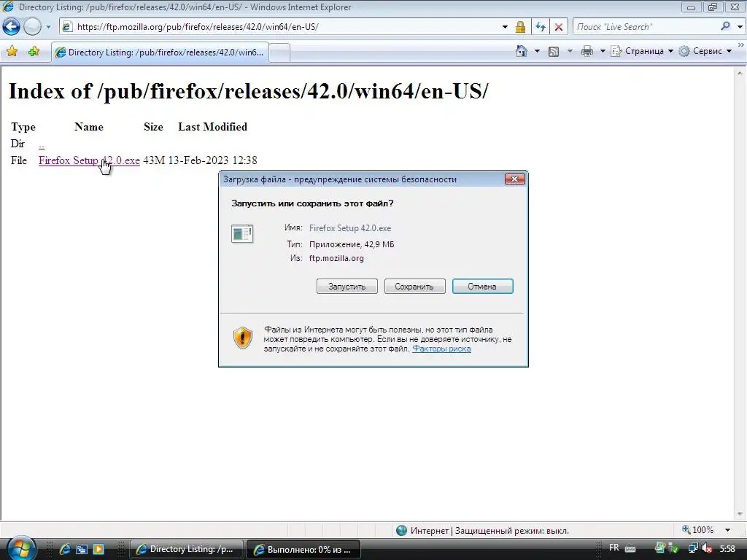Launch Internet Explorer from Quick Launch
Screen dimensions: 747x560
(65, 549)
